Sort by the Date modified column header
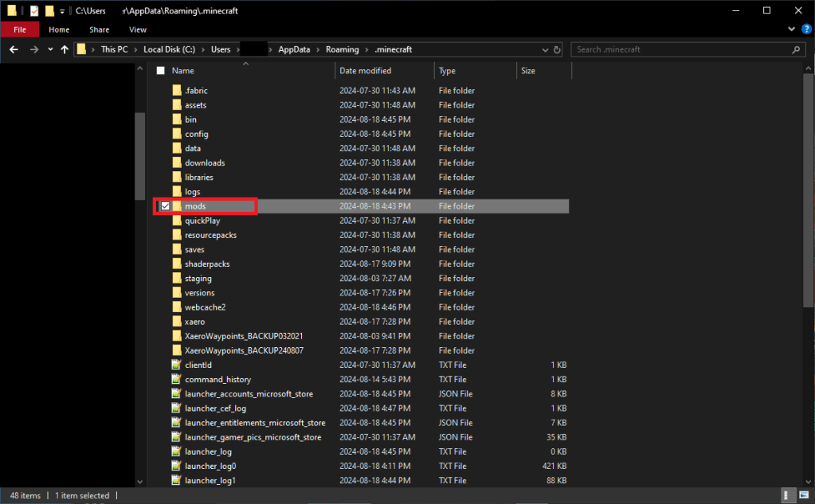 365,71
